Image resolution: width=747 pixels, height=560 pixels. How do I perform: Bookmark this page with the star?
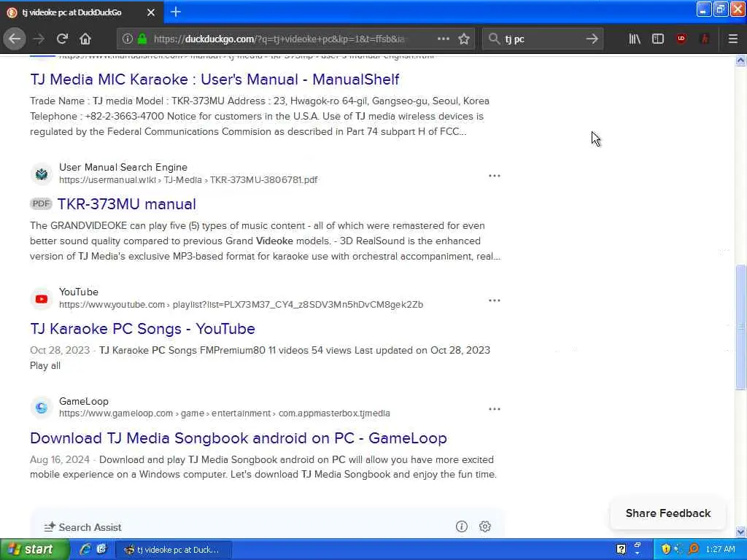pyautogui.click(x=463, y=39)
